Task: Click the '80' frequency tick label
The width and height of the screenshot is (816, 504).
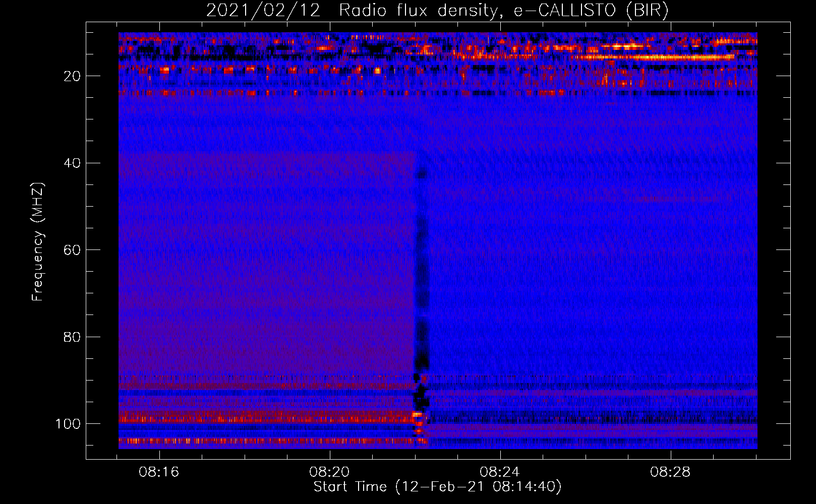Action: (x=72, y=337)
